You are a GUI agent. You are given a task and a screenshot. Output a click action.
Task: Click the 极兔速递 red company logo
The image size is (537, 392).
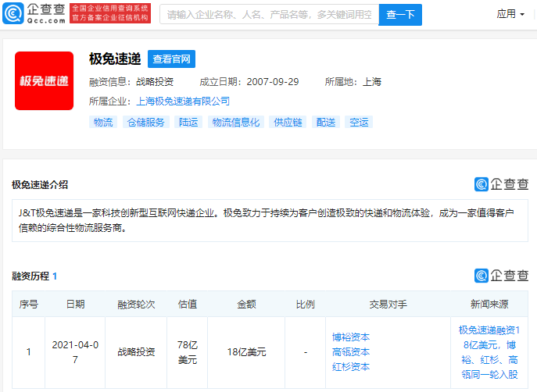click(x=44, y=81)
